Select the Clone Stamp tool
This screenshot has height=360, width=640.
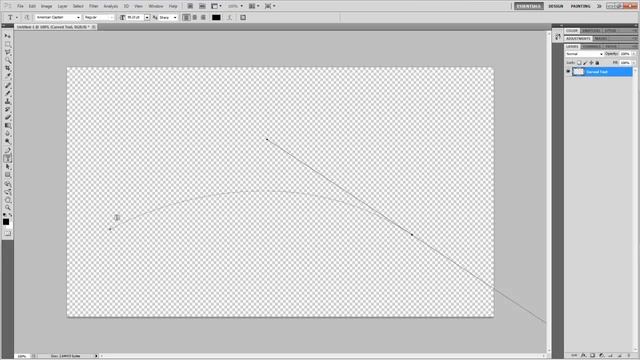7,102
